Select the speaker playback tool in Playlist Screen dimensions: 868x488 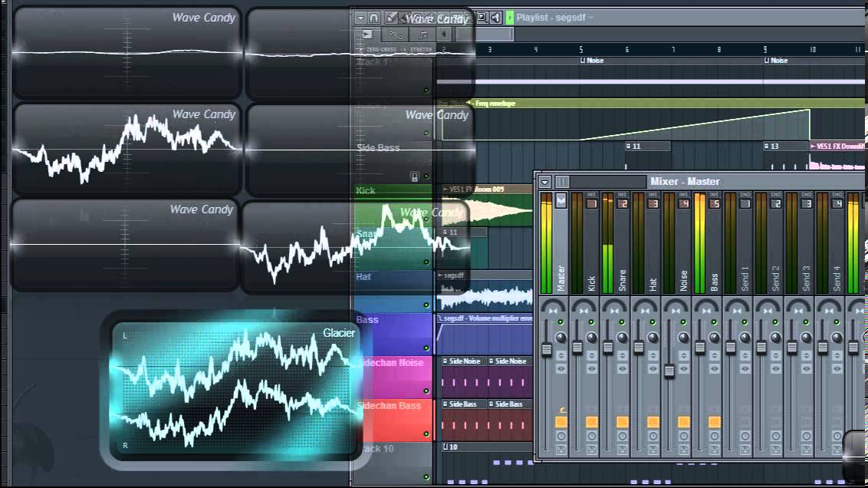pos(495,18)
